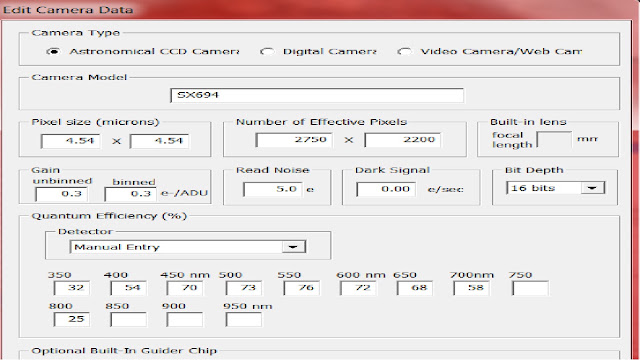Click the 350 nm efficiency field
Viewport: 640px width, 360px height.
coord(71,288)
